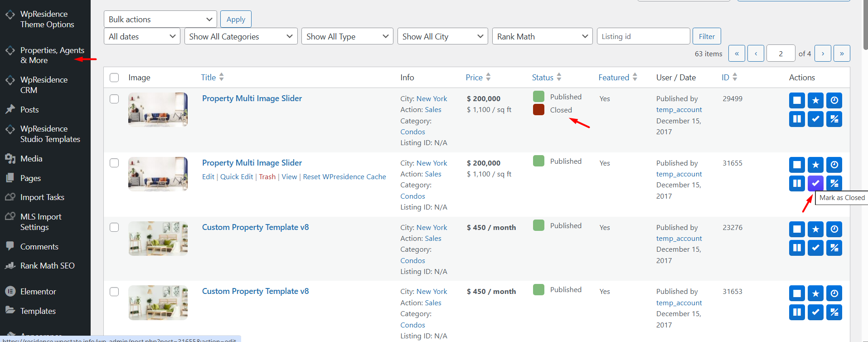Check the first Property Multi Image Slider row
The height and width of the screenshot is (342, 868).
114,99
